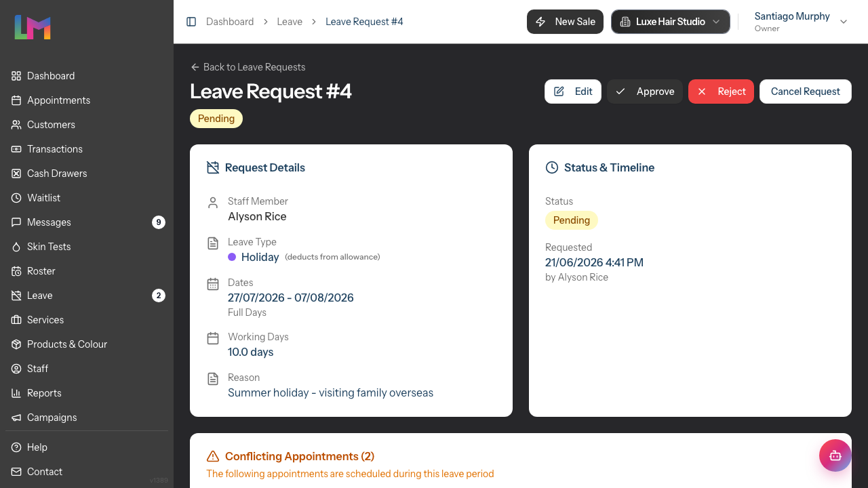Open Appointments in the sidebar

[87, 100]
